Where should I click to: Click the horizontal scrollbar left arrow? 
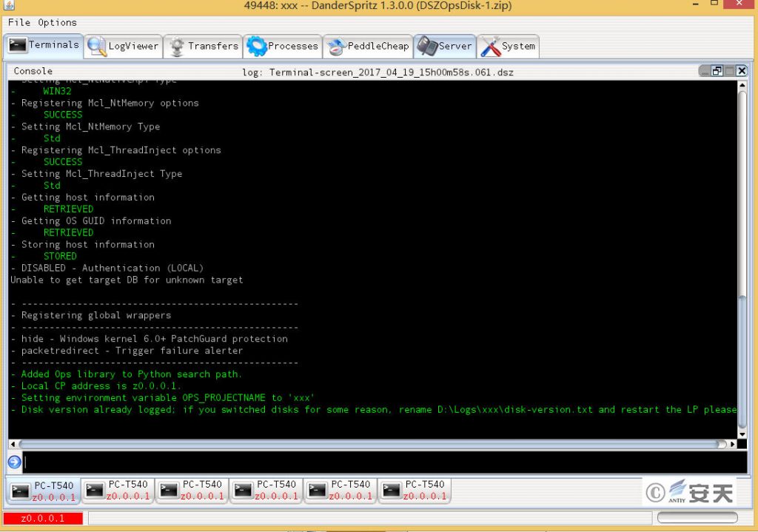point(14,444)
